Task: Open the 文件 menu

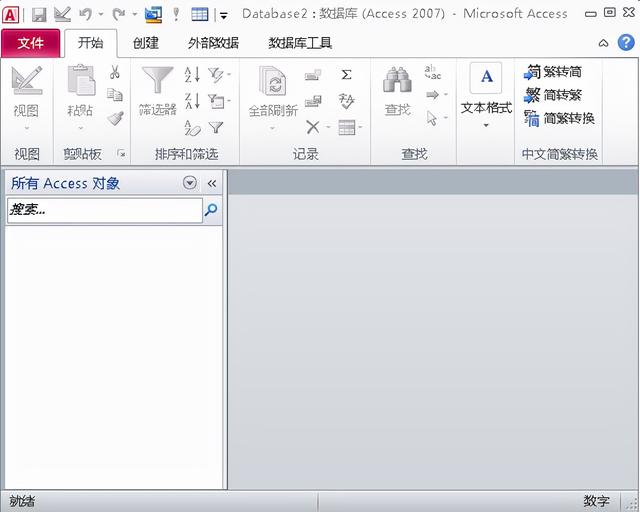Action: pos(31,43)
